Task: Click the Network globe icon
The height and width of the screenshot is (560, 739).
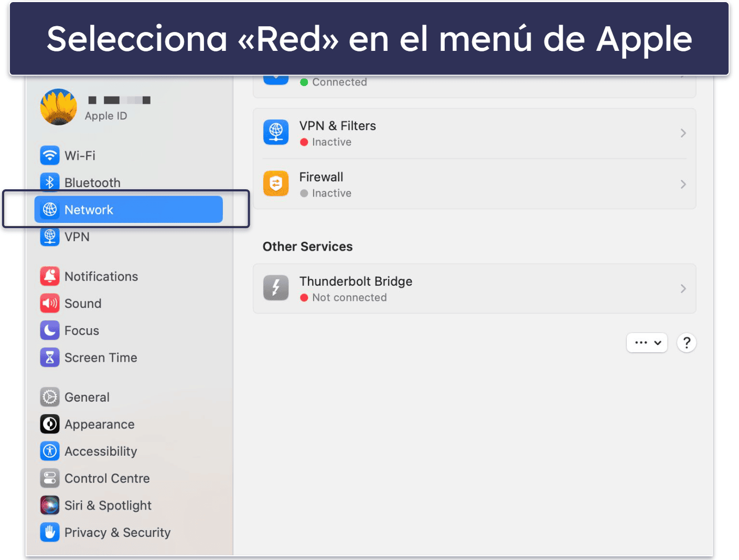Action: 50,210
